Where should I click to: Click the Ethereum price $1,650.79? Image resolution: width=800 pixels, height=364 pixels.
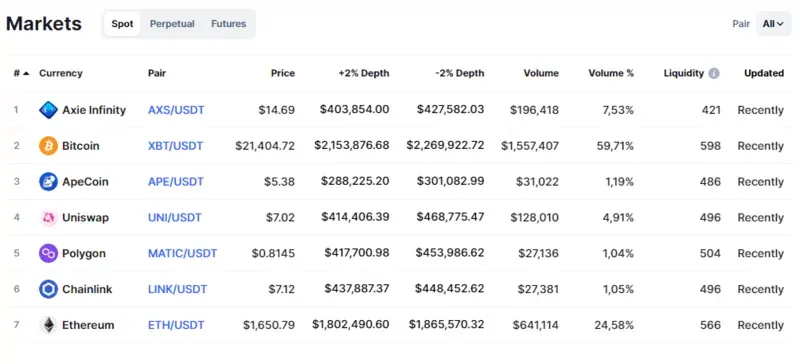(x=269, y=325)
